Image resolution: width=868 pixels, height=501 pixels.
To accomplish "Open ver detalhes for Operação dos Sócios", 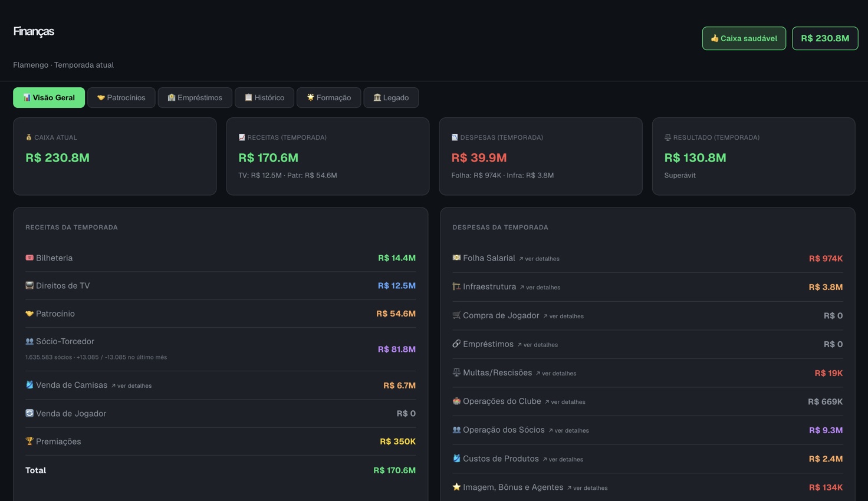I will click(568, 431).
